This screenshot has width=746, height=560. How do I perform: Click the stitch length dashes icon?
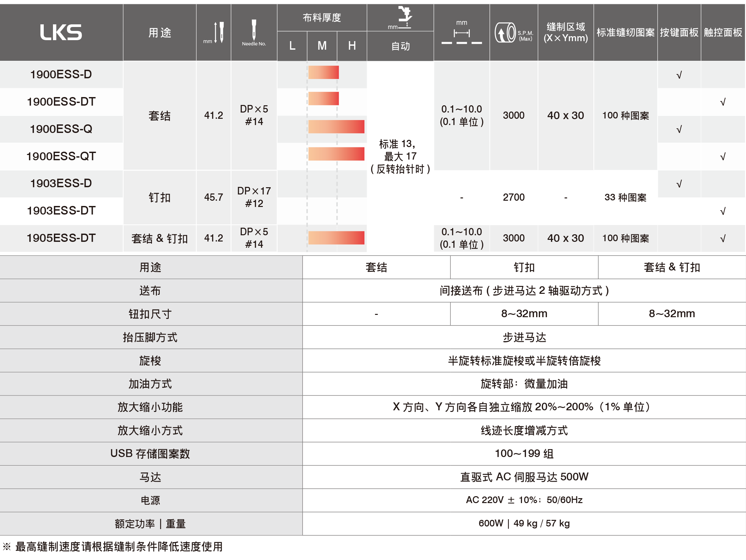click(462, 33)
